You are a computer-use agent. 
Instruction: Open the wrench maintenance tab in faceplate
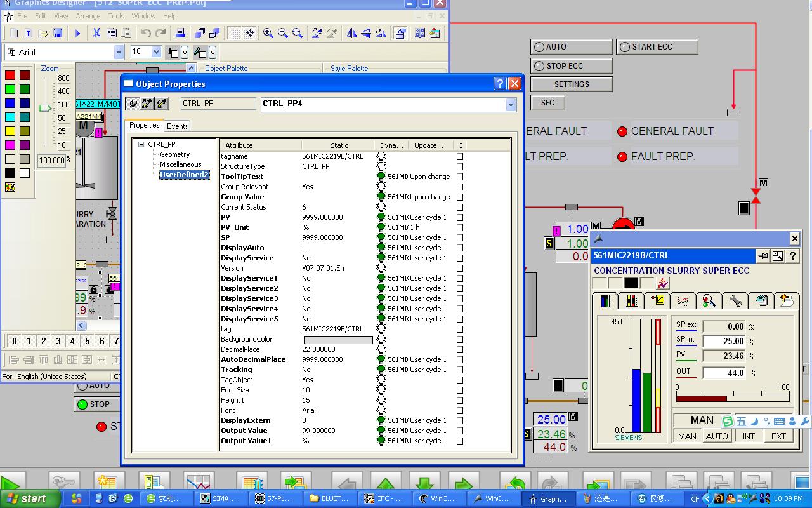tap(735, 300)
